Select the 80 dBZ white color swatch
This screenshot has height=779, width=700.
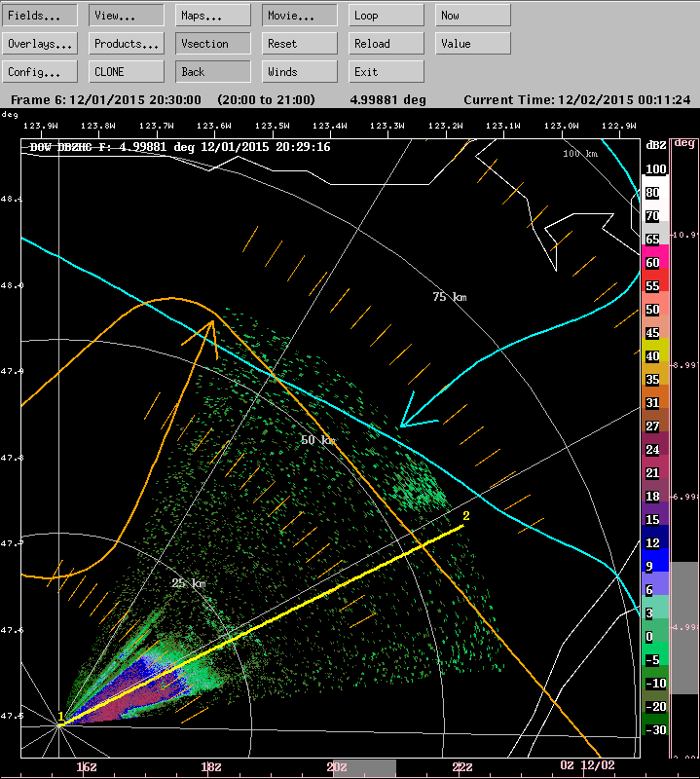click(655, 187)
